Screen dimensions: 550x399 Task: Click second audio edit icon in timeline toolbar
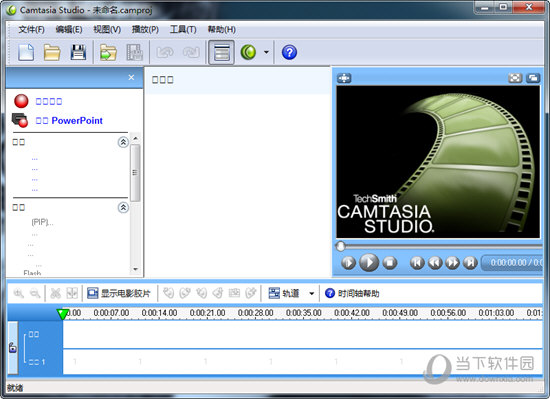185,293
